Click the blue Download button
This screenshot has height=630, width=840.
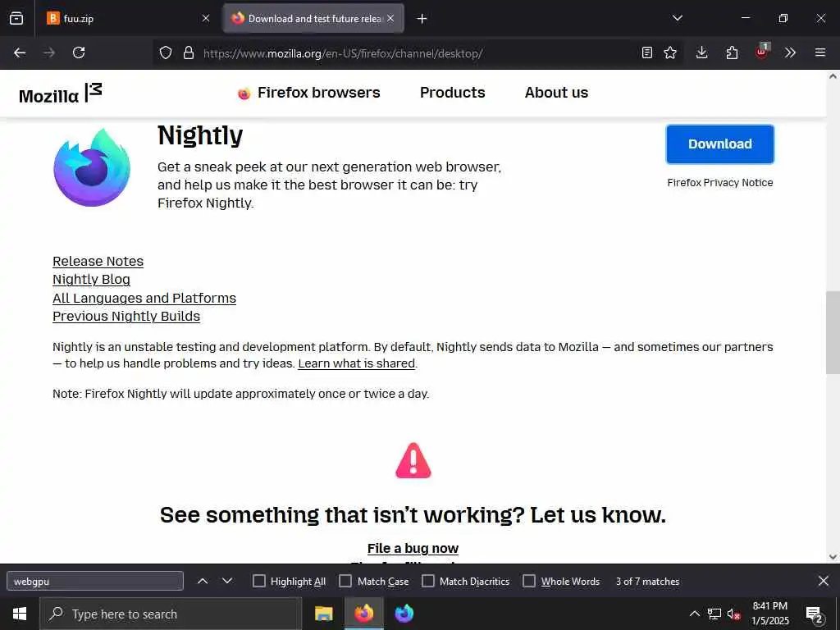coord(720,144)
